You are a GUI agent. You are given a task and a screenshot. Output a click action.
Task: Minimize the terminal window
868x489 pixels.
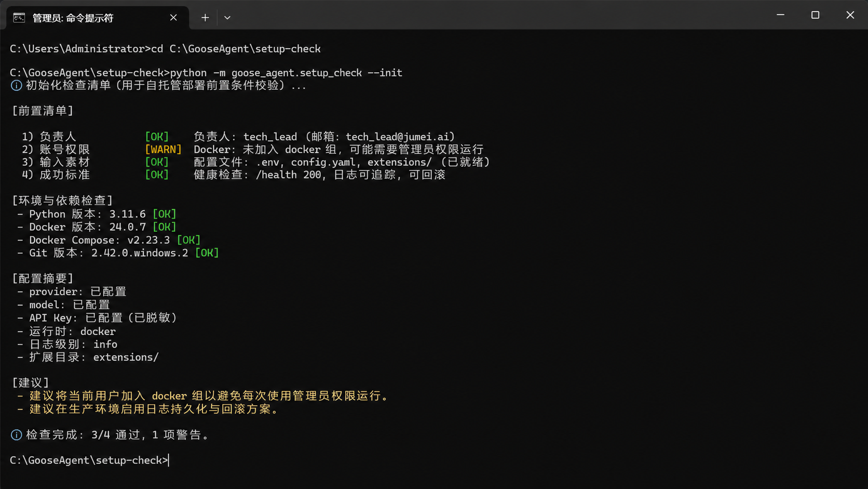pos(780,15)
